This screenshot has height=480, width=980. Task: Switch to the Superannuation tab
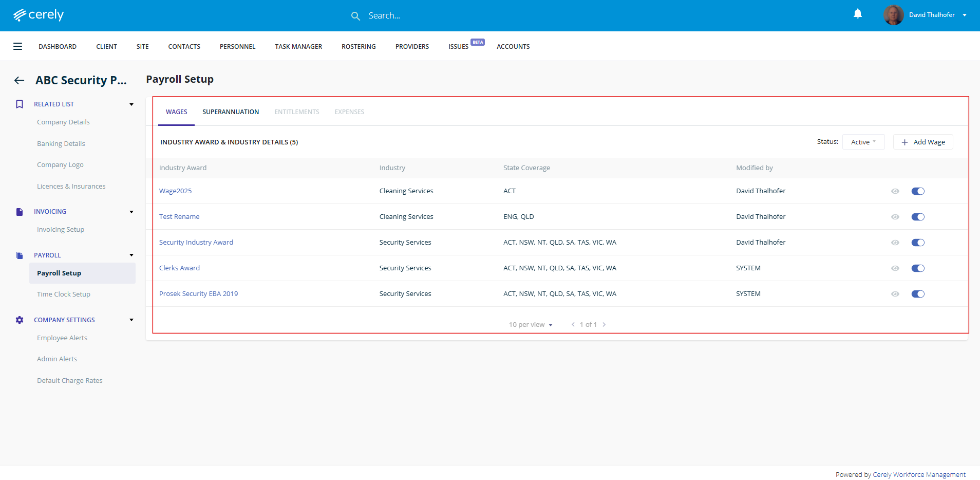230,112
